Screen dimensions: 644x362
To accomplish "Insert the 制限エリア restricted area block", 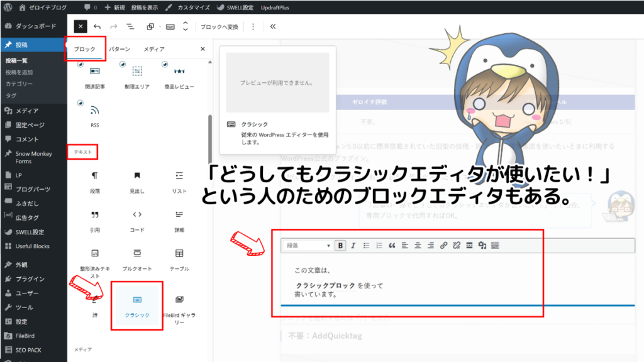I will click(x=137, y=77).
